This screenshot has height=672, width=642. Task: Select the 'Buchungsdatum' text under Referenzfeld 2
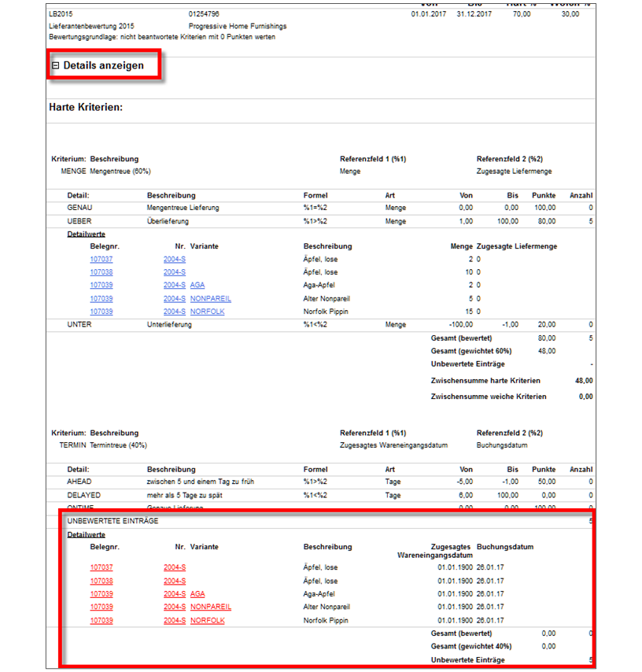point(502,445)
